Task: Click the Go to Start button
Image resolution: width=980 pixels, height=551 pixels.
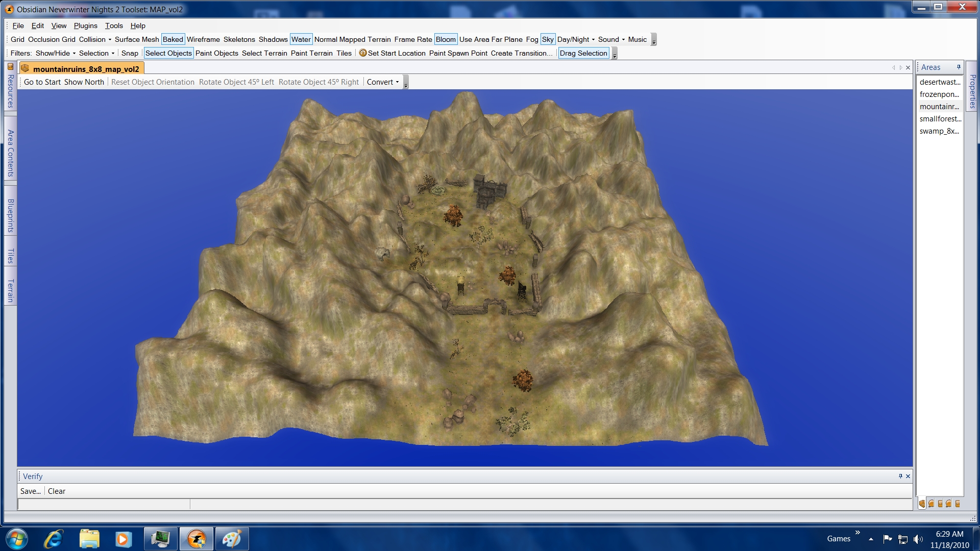Action: [x=42, y=82]
